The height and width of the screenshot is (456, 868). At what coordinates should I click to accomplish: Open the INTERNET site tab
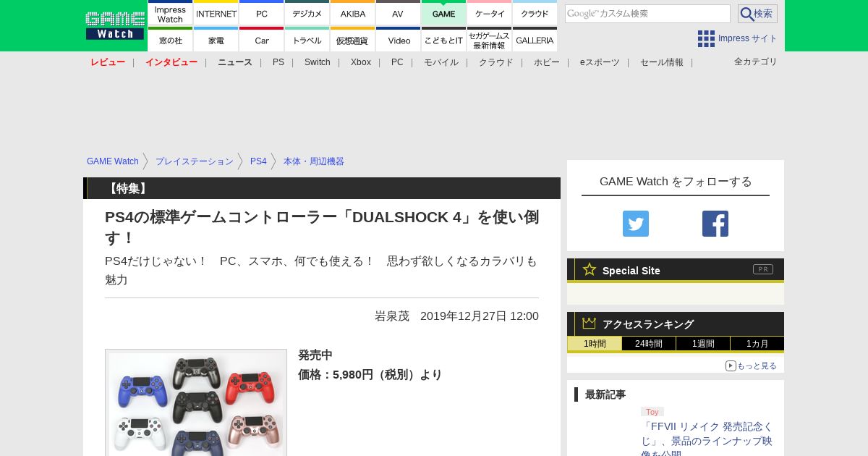tap(216, 13)
